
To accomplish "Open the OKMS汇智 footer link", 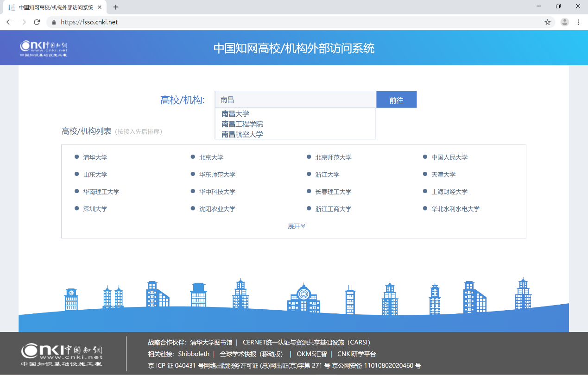I will click(312, 354).
